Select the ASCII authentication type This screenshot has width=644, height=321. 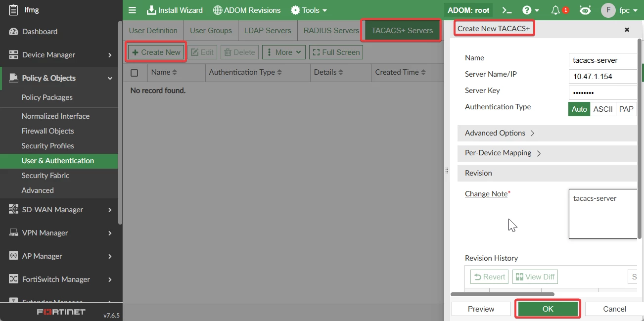coord(603,109)
